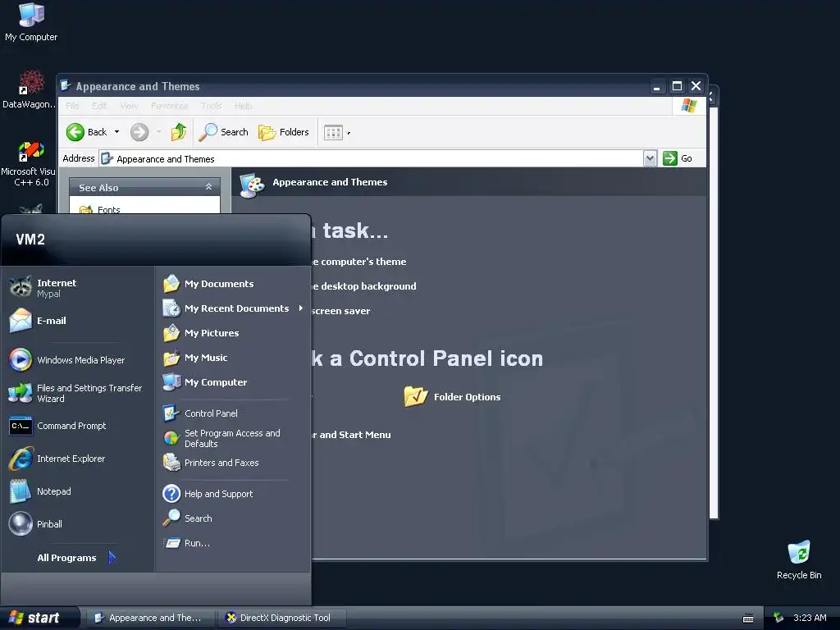
Task: Switch to Appearance and Themes taskbar button
Action: click(149, 618)
